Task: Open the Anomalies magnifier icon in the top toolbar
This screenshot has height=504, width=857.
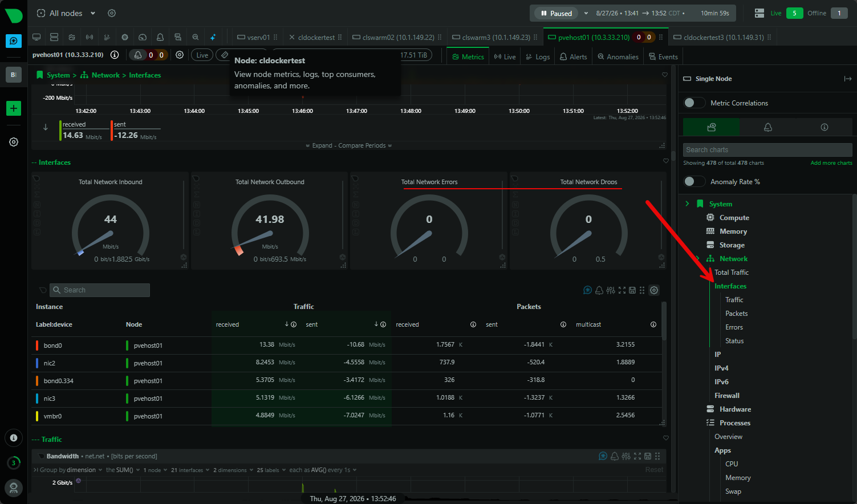Action: point(196,37)
